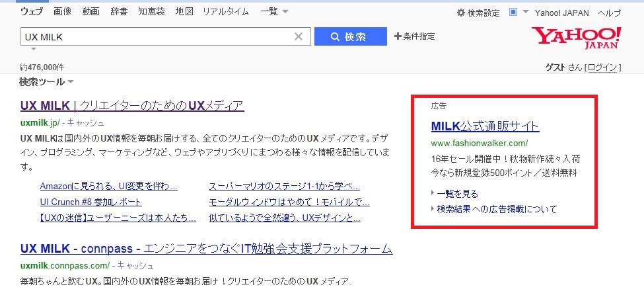This screenshot has height=299, width=644.
Task: Open the UX MILK クリエイターのためのUXメディア result
Action: pyautogui.click(x=132, y=106)
